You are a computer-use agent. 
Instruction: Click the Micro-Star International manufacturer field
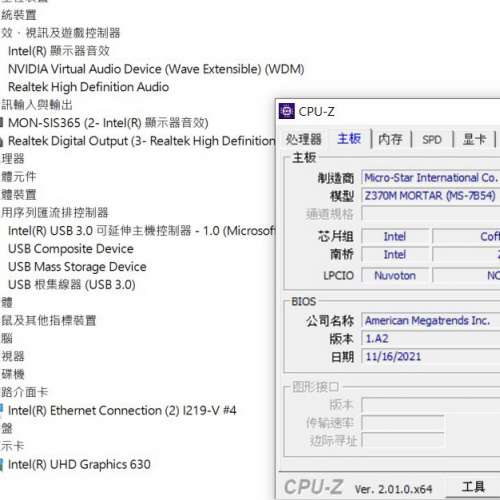[431, 178]
